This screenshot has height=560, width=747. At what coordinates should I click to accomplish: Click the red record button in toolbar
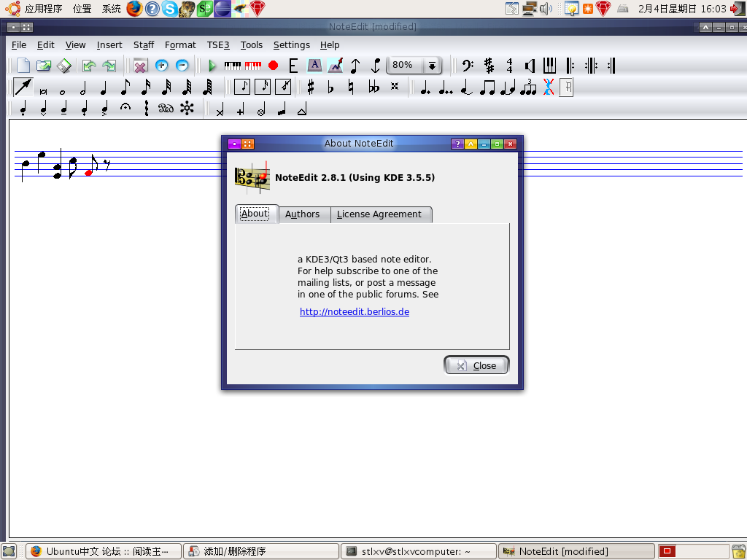click(x=273, y=65)
